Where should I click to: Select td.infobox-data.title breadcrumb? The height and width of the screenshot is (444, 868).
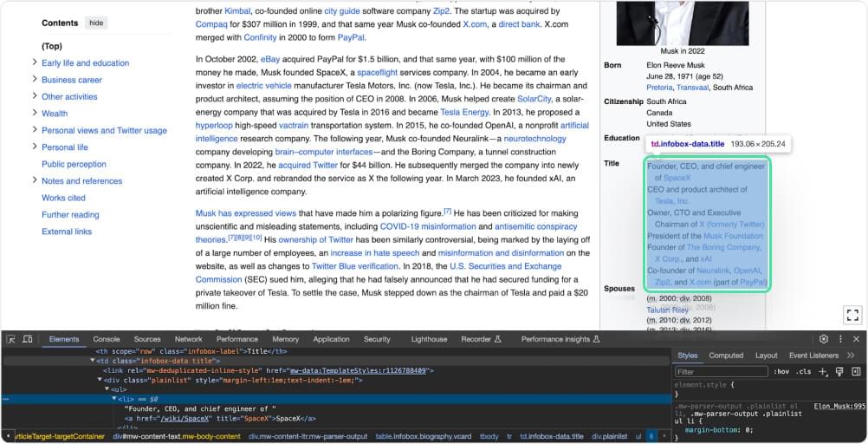(x=552, y=437)
